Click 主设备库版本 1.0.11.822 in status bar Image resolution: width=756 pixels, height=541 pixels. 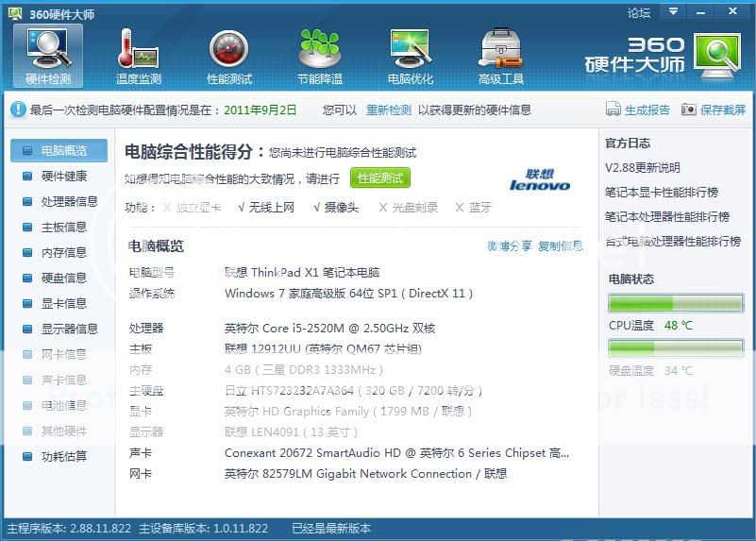tap(204, 529)
